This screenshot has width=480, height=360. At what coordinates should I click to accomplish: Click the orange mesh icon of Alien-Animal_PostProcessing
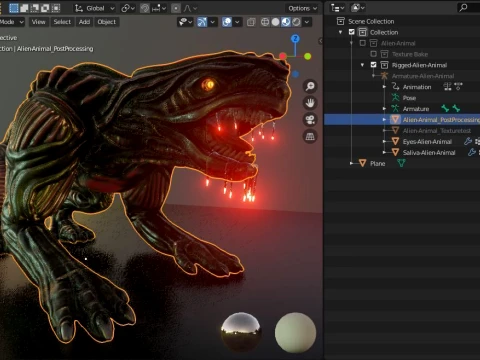pos(395,120)
